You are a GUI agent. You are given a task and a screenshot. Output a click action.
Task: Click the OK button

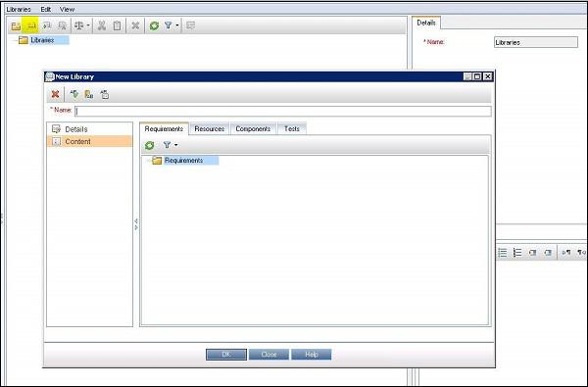226,355
